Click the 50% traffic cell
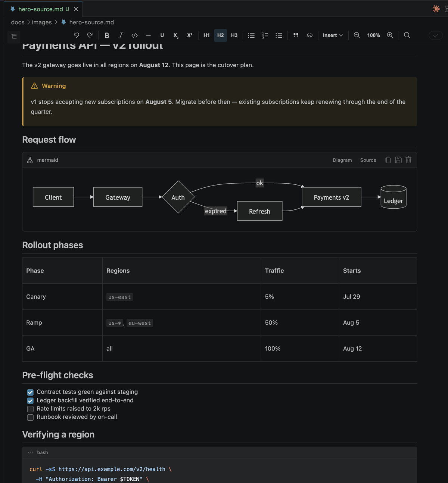Viewport: 448px width, 483px height. pyautogui.click(x=300, y=322)
